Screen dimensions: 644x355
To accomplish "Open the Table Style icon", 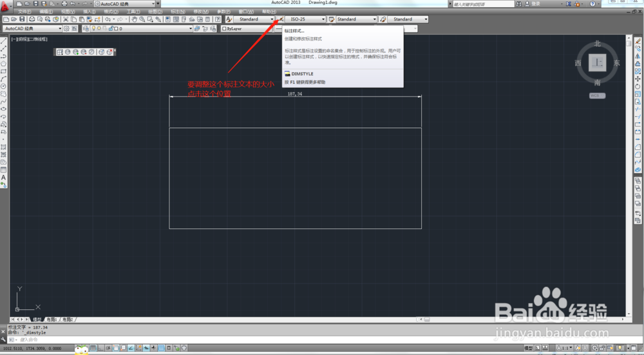I will click(x=332, y=19).
